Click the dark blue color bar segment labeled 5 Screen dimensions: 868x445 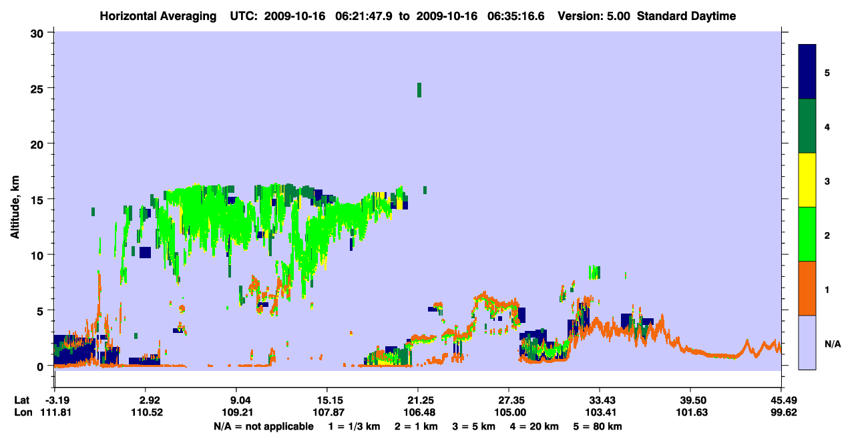point(807,71)
